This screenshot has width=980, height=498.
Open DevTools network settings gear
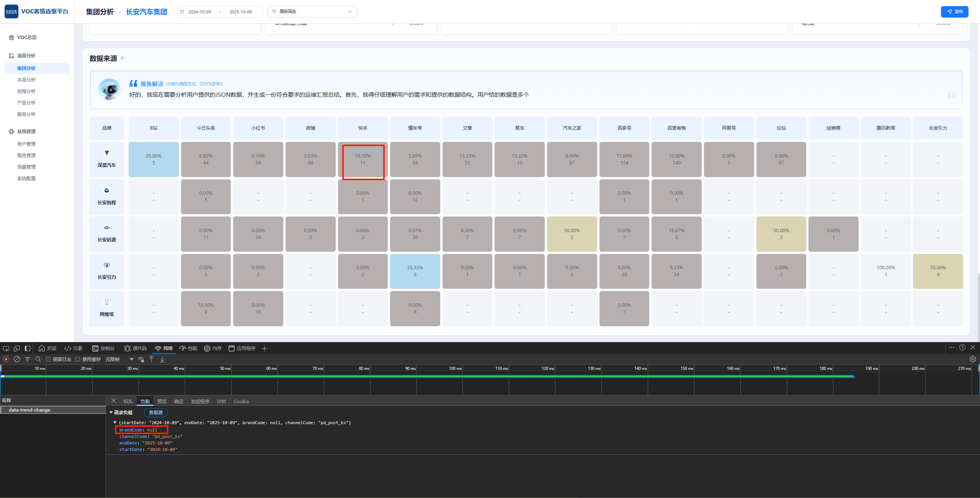[x=972, y=359]
